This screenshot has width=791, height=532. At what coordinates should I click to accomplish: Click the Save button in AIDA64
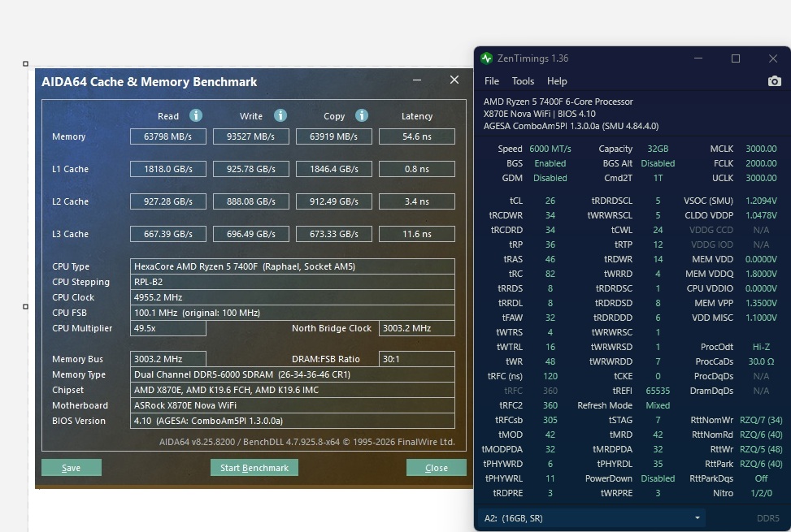tap(71, 468)
